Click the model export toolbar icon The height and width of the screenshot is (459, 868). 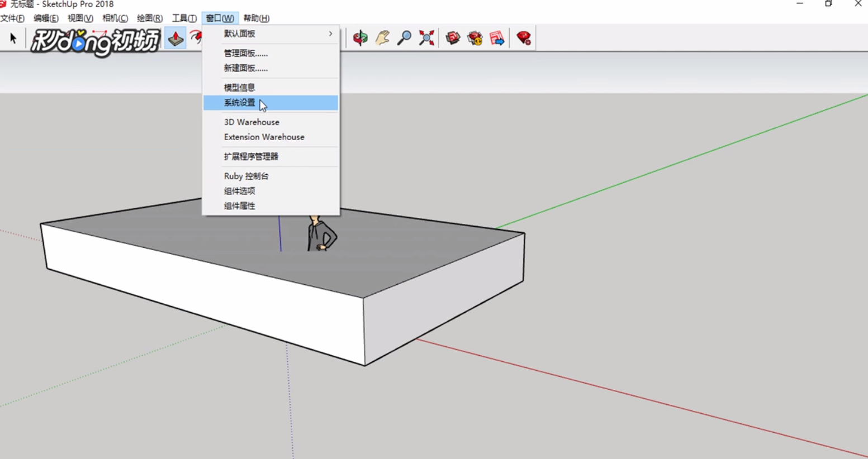[x=496, y=38]
